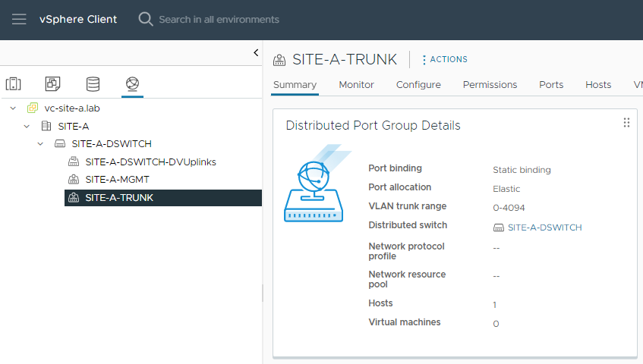Click the switch icon beside SITE-A-DSWITCH in tree

point(60,144)
